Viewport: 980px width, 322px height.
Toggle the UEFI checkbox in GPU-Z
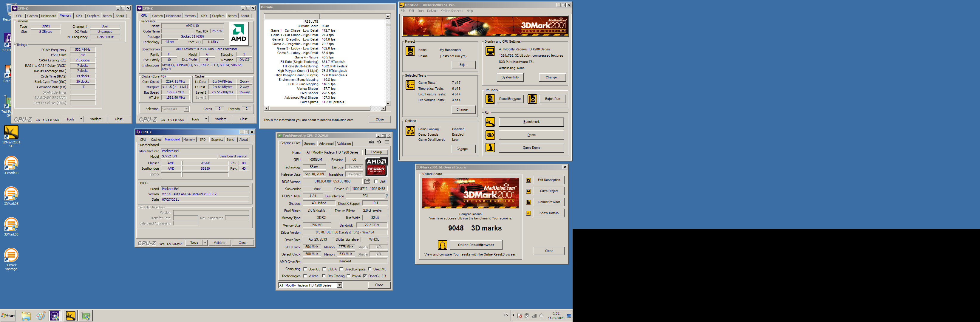click(376, 182)
